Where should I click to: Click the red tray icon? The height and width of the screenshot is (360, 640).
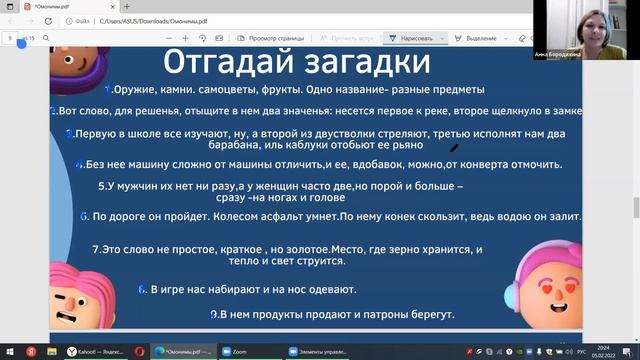(x=469, y=351)
